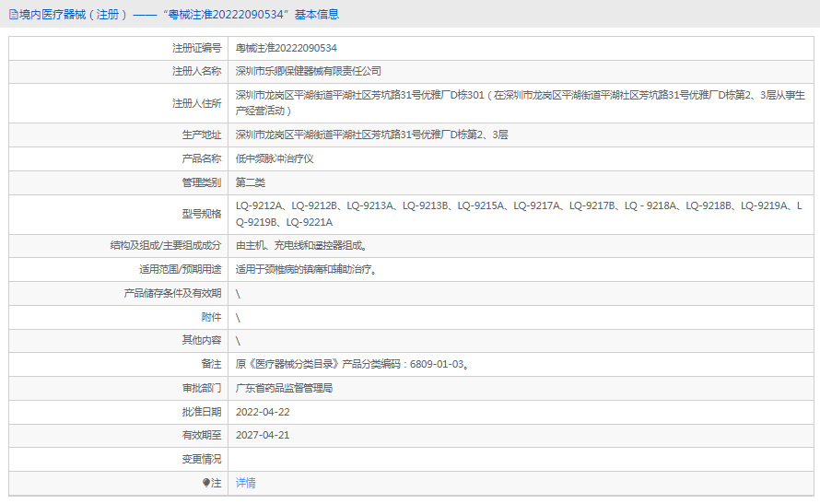Select production address ending D栋第2、3层
The height and width of the screenshot is (504, 820).
click(371, 135)
